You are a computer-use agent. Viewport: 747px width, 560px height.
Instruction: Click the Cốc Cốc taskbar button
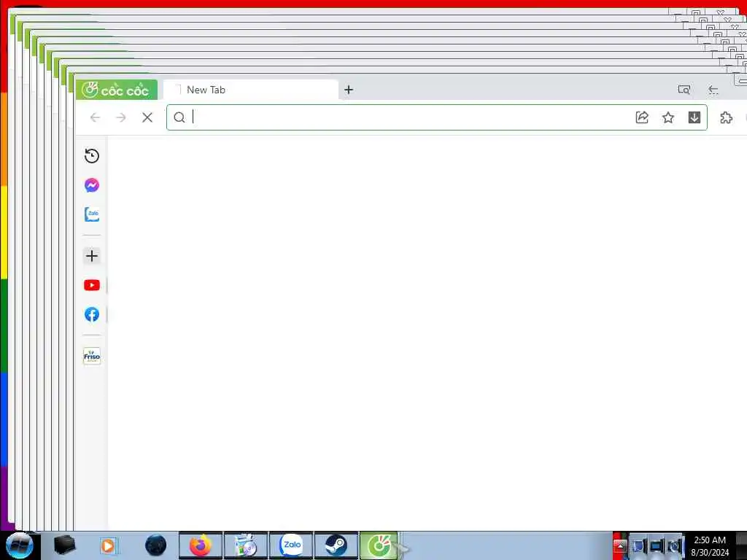(379, 545)
